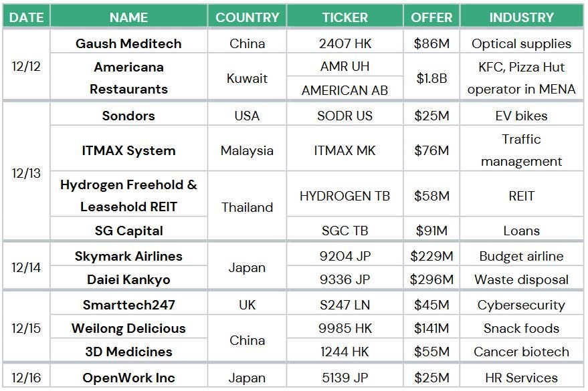Click the Skymark Airlines name cell
Screen dimensions: 588x391
(128, 256)
